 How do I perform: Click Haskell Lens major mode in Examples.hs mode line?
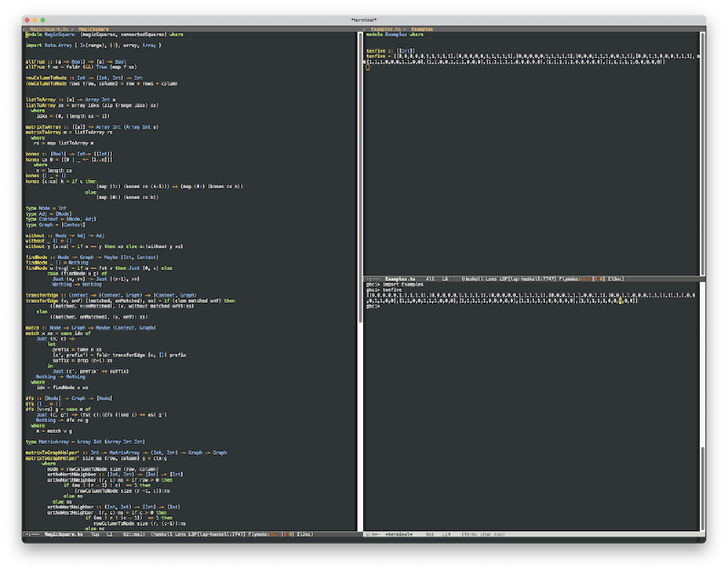480,279
